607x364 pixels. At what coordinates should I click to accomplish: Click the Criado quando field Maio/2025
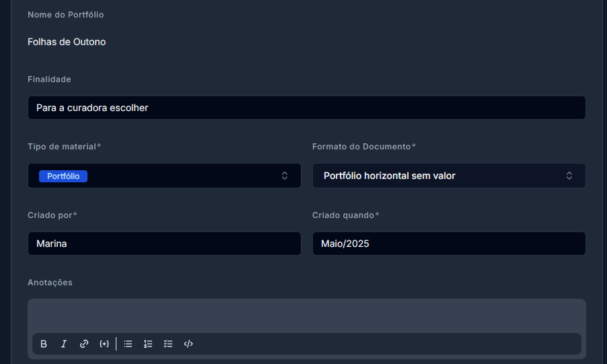click(449, 244)
